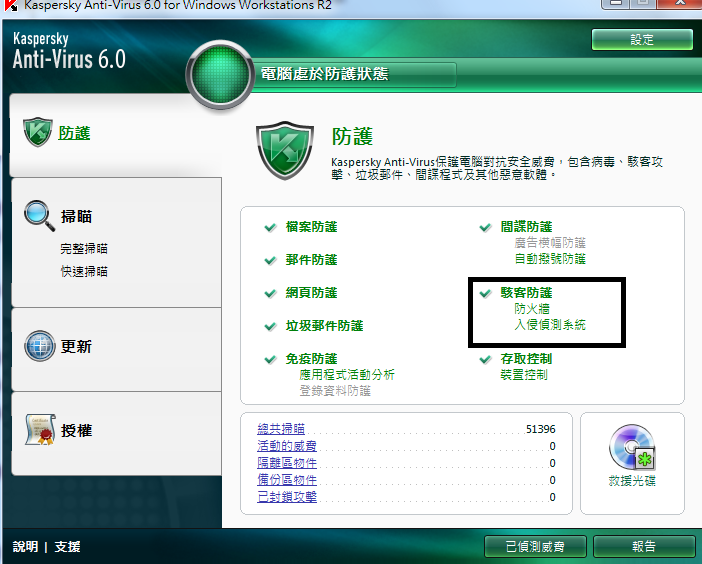Click 登錄資料防護 sub-item
The height and width of the screenshot is (564, 702).
pyautogui.click(x=335, y=391)
